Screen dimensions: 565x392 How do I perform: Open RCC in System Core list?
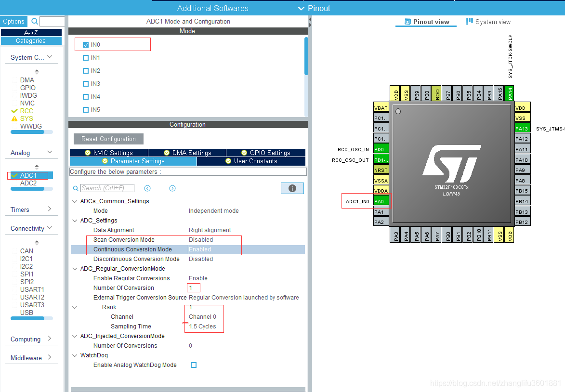pos(26,111)
